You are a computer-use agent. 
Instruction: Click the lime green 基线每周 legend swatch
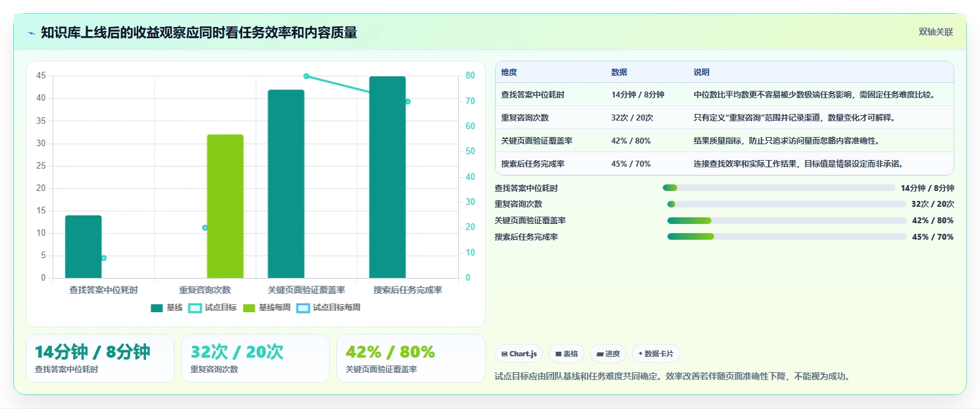pyautogui.click(x=249, y=308)
